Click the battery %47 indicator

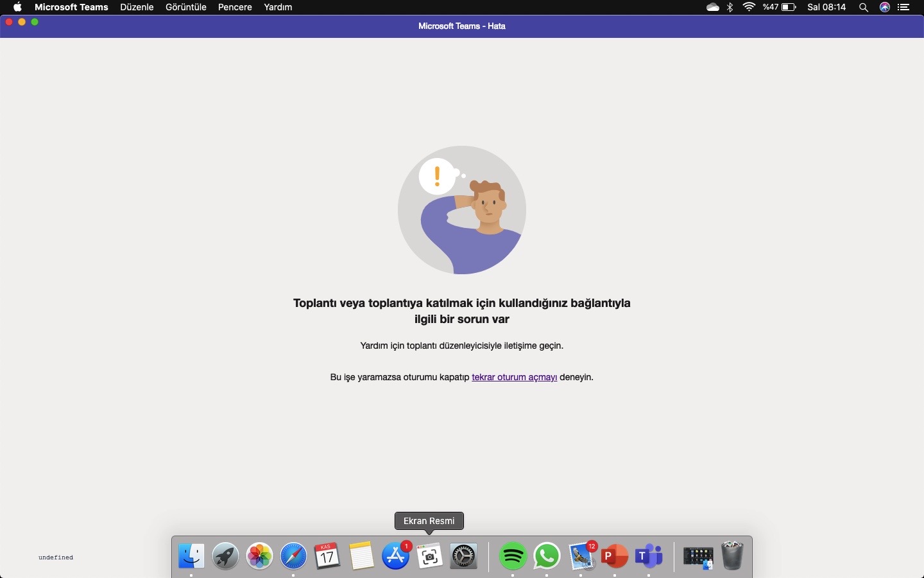point(780,7)
